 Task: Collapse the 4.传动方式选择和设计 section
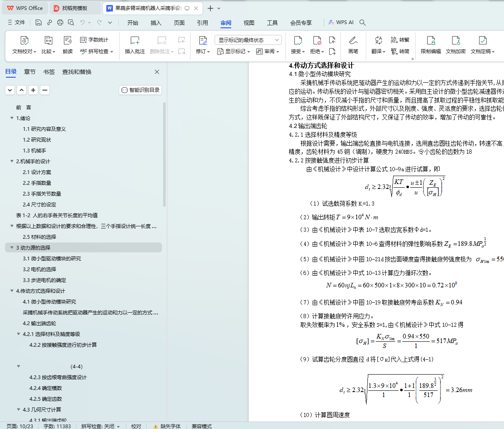coord(12,291)
